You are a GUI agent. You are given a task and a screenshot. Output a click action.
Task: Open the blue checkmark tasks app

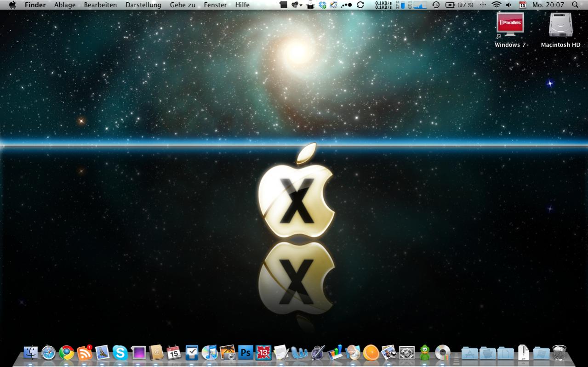[192, 352]
